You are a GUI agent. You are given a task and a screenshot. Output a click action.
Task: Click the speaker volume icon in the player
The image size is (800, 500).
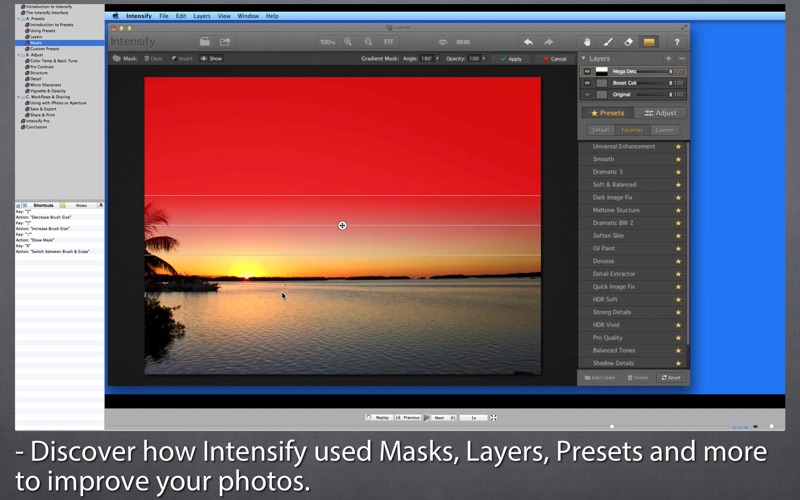tap(756, 427)
